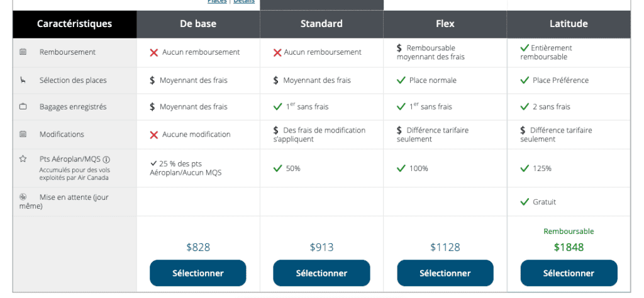Click the dollar icon in Flex Remboursement cell
644x298 pixels.
coord(400,48)
